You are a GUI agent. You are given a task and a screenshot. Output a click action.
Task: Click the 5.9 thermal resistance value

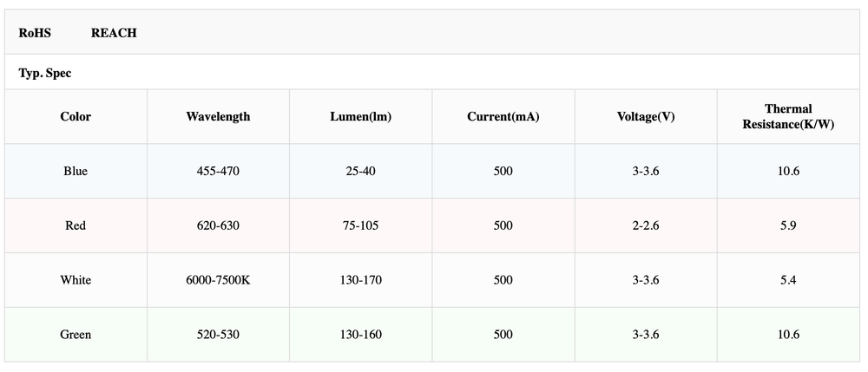coord(788,225)
